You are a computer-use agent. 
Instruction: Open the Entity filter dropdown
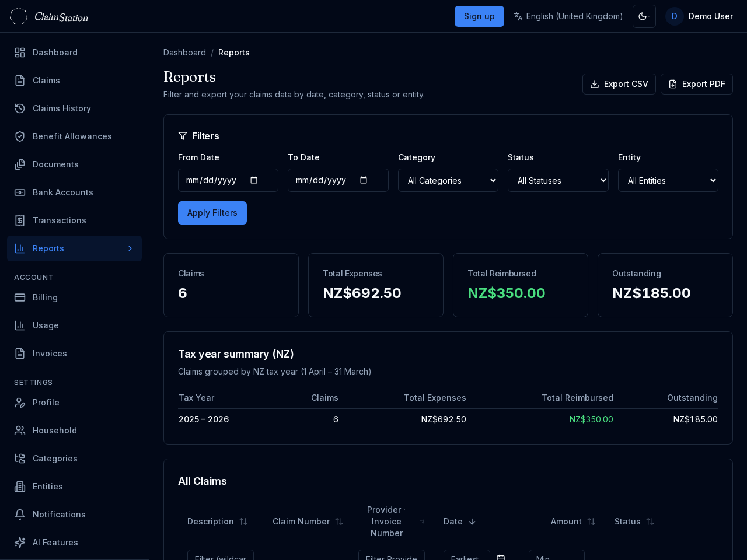point(668,180)
